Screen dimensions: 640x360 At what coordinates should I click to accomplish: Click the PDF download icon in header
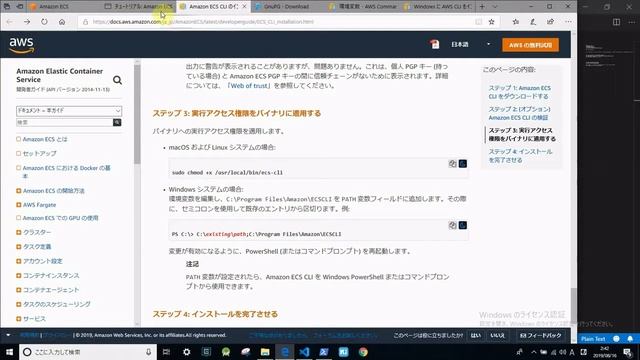click(435, 44)
